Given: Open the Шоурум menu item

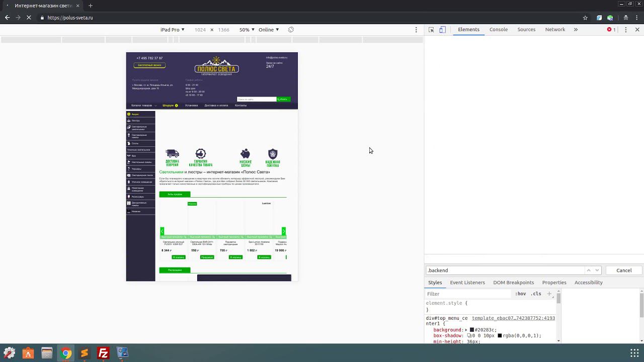Looking at the screenshot, I should coord(170,106).
